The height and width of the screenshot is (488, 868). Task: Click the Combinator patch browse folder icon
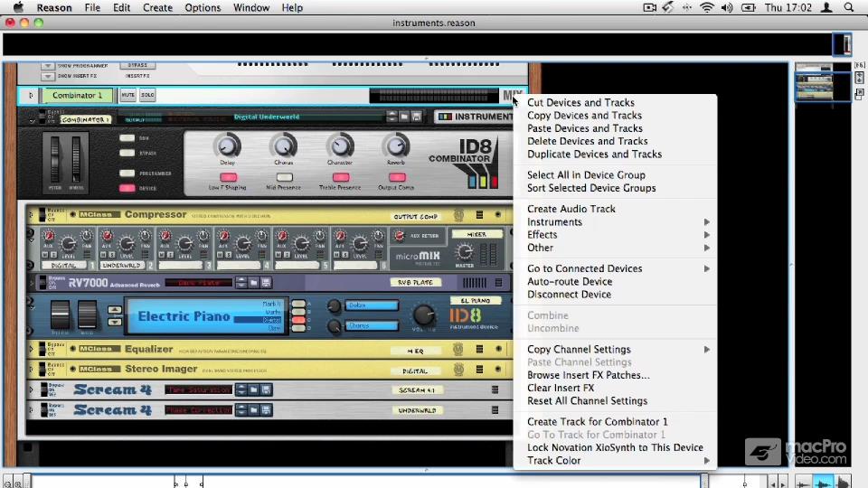pyautogui.click(x=404, y=117)
